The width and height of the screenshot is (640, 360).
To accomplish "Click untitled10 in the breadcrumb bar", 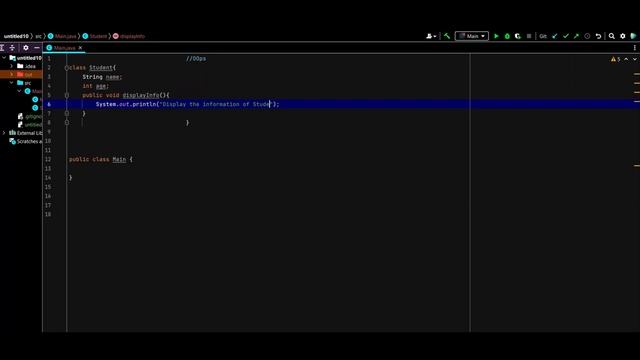I will point(16,36).
